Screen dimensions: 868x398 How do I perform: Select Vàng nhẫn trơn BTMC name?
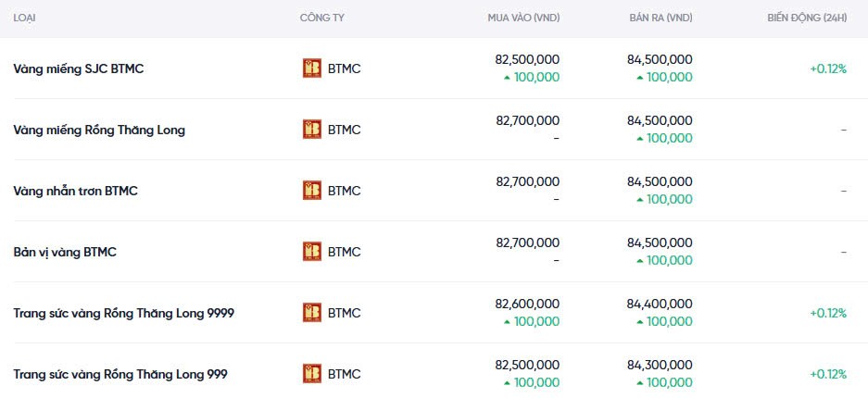(75, 191)
